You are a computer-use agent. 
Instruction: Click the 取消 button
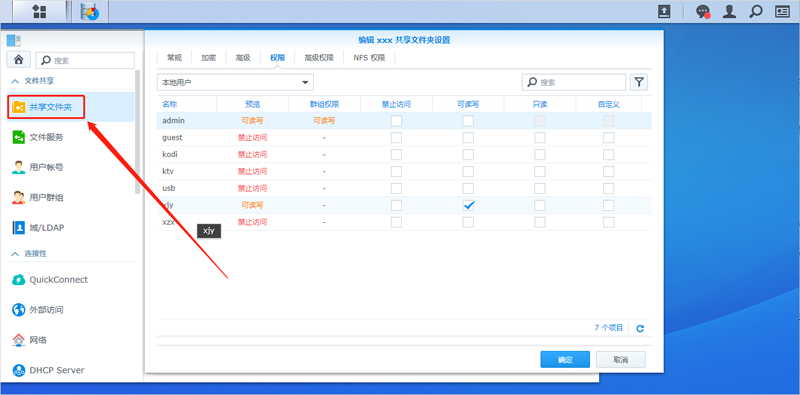pos(620,360)
